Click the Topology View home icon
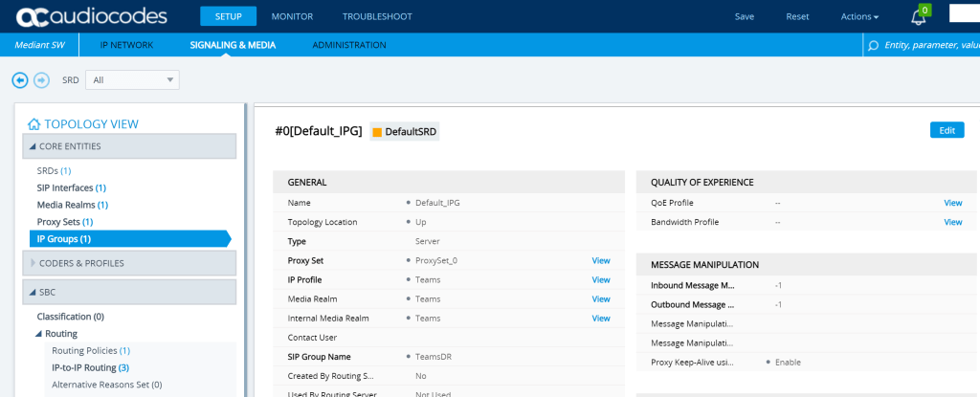Viewport: 980px width, 397px height. [33, 123]
